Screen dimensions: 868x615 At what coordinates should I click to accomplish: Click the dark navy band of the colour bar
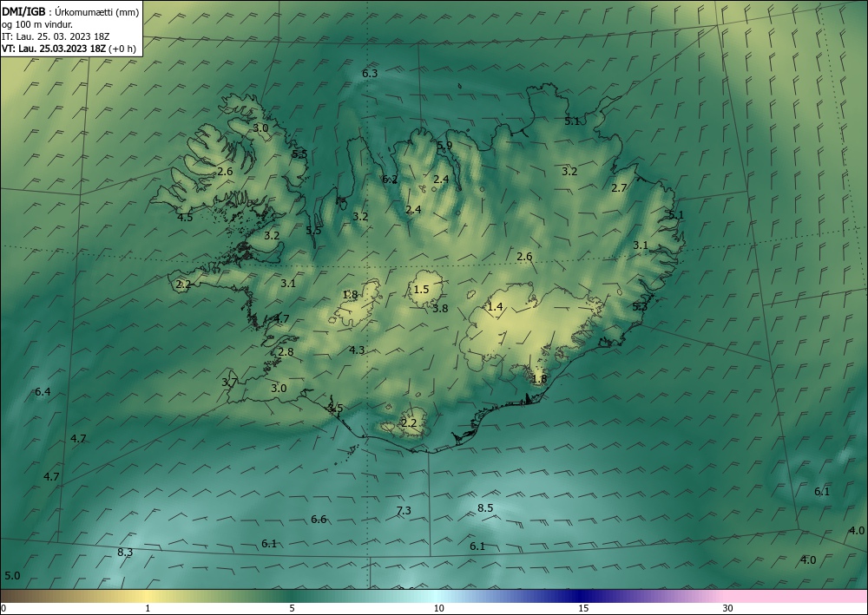pyautogui.click(x=582, y=596)
